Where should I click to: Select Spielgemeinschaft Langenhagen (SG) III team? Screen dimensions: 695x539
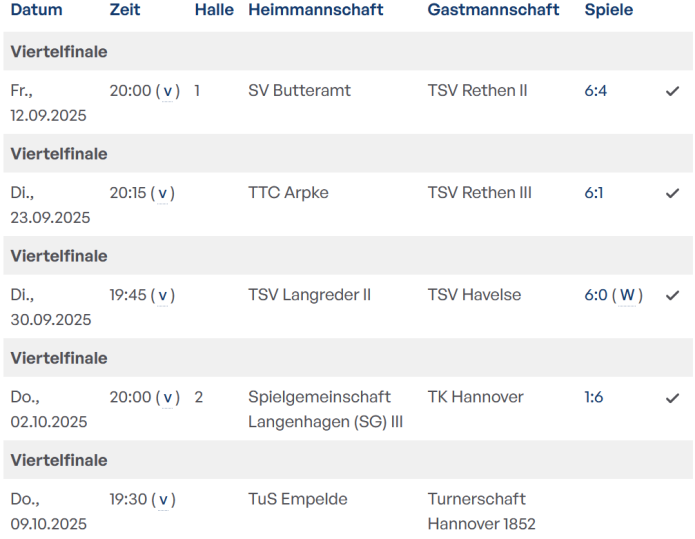pos(325,409)
